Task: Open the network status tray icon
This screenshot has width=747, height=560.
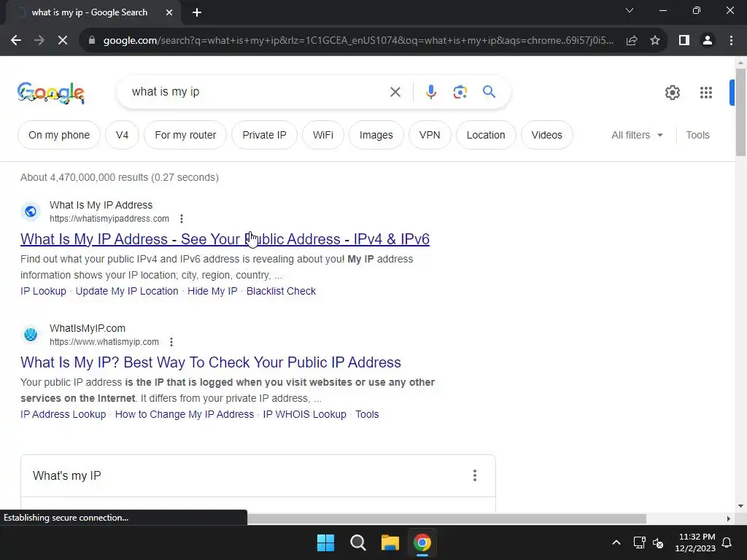Action: point(639,542)
